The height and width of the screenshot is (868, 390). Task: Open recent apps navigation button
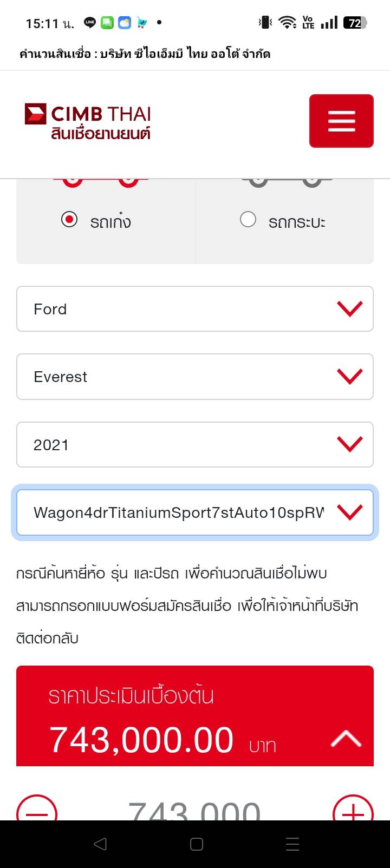tap(292, 844)
